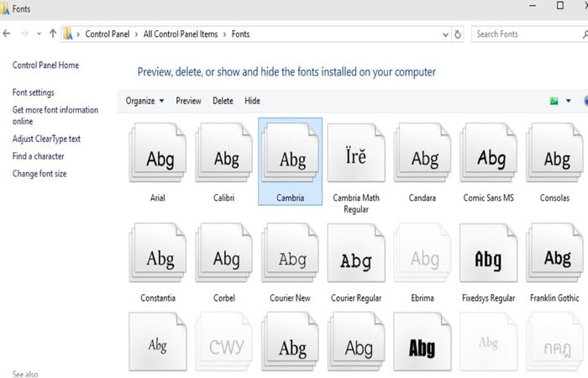This screenshot has width=588, height=378.
Task: Go to Control Panel breadcrumb
Action: [x=108, y=34]
